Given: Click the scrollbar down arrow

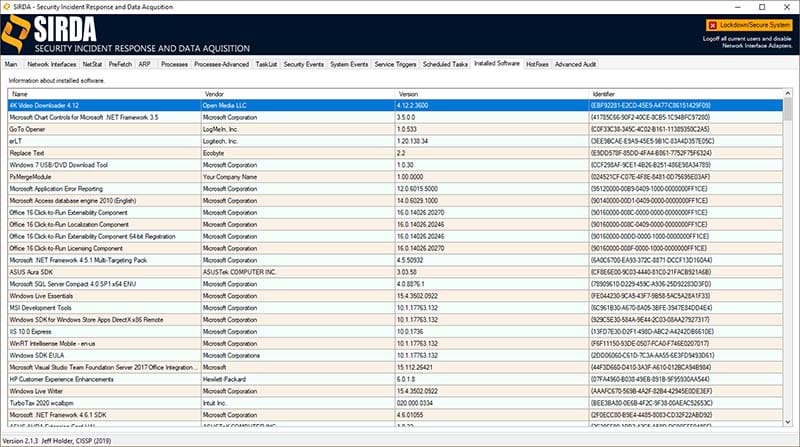Looking at the screenshot, I should (x=788, y=422).
